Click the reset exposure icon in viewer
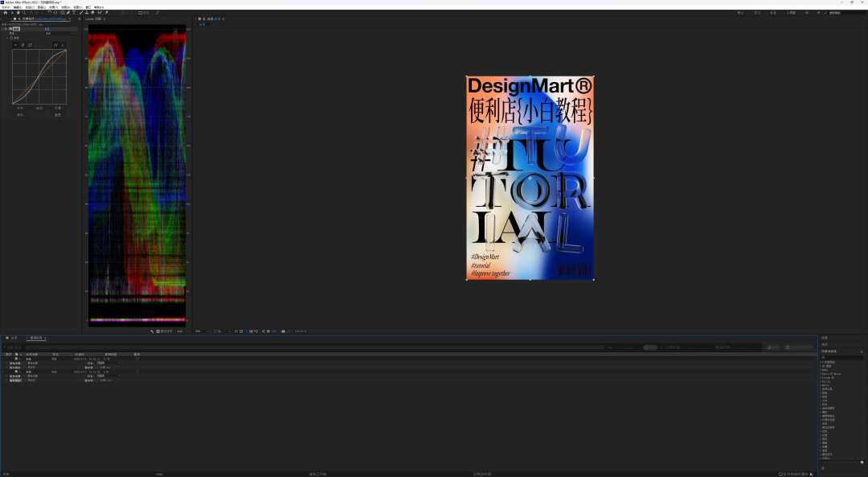Screen dimensions: 868x477 (x=268, y=331)
